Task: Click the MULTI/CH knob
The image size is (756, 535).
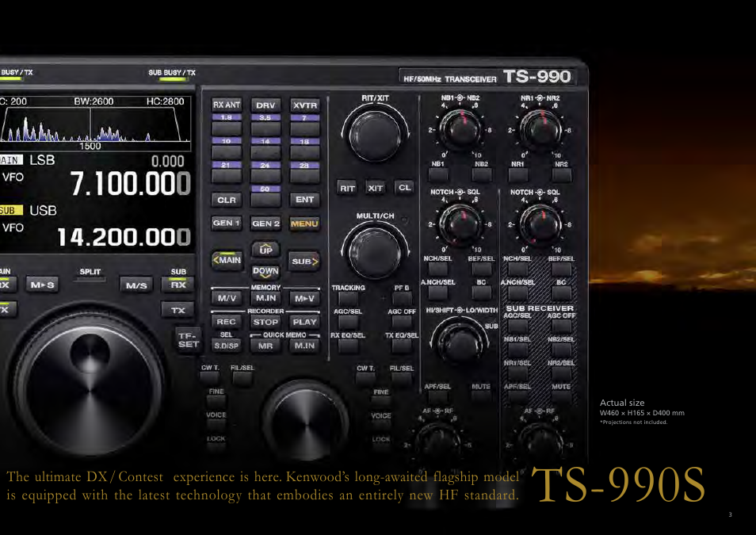Action: point(375,252)
